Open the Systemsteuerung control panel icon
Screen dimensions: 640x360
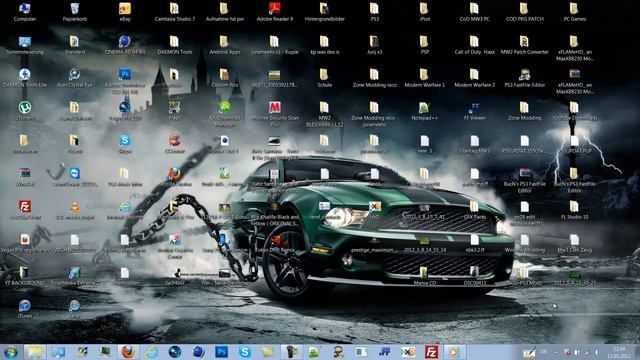coord(24,45)
